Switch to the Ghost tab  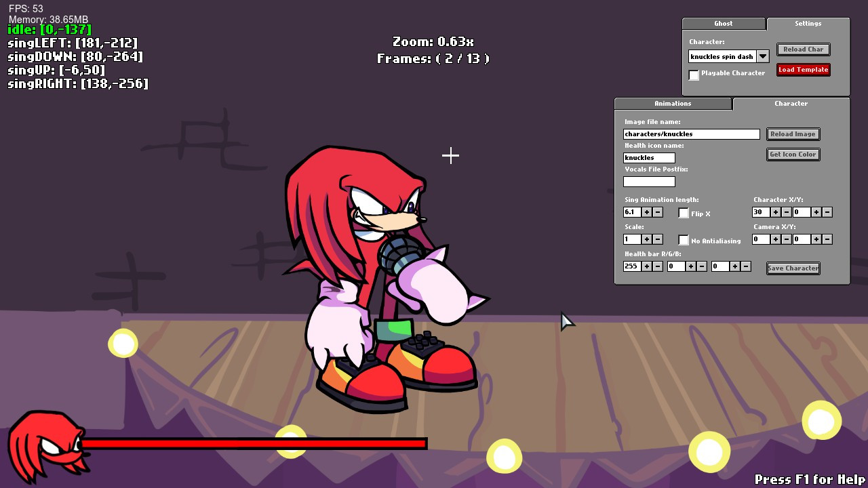tap(724, 24)
